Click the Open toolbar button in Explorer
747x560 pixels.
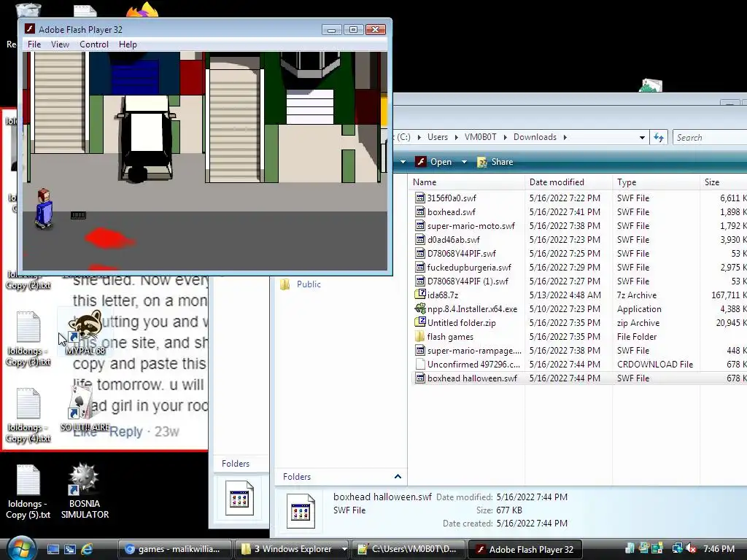[x=434, y=162]
